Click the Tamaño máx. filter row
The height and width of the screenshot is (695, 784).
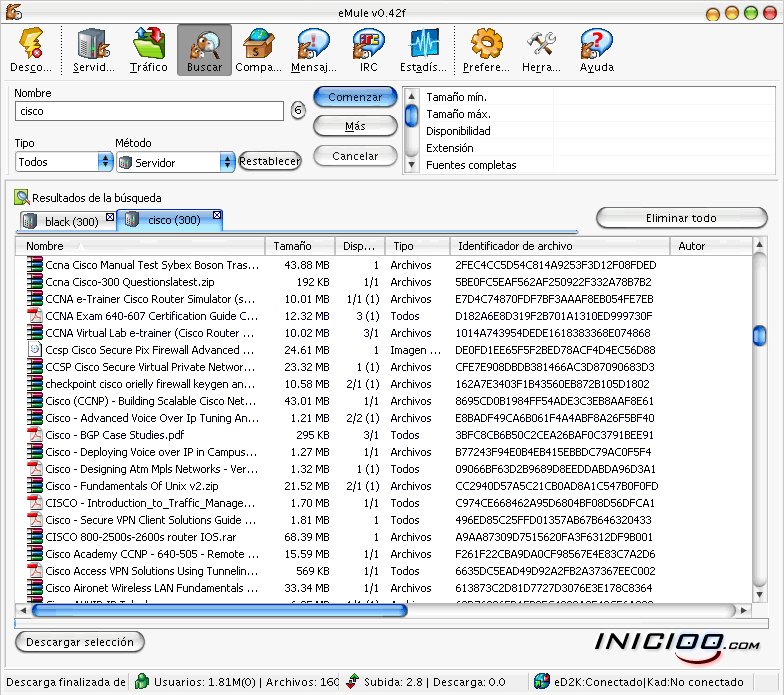[x=598, y=114]
